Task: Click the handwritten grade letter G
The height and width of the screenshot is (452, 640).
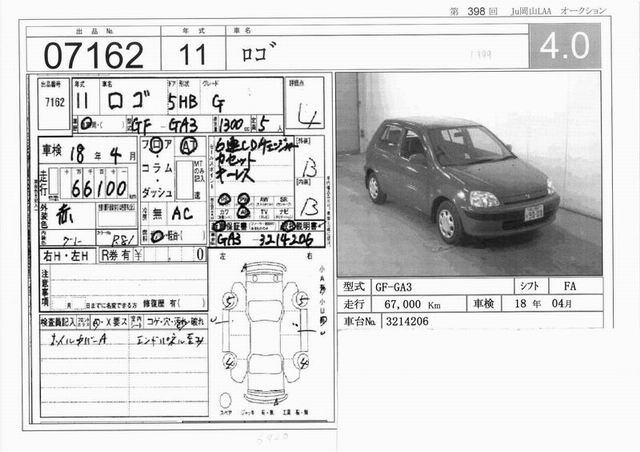Action: coord(218,103)
